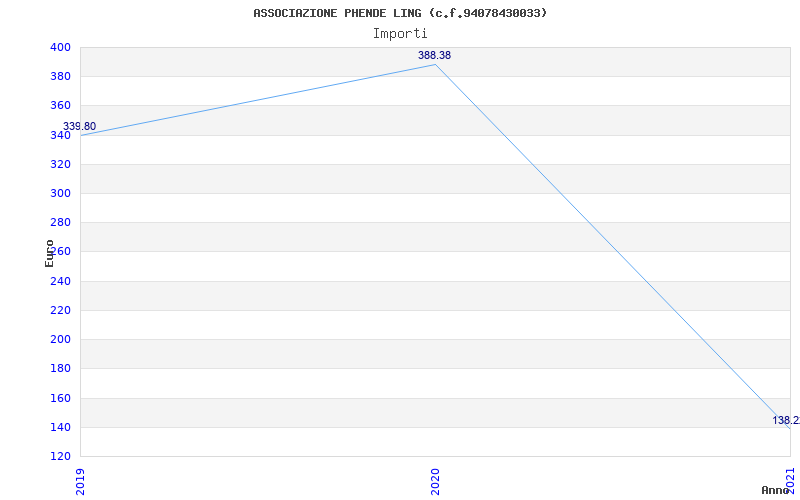
Task: Click the 300 y-axis tick label
Action: (60, 193)
